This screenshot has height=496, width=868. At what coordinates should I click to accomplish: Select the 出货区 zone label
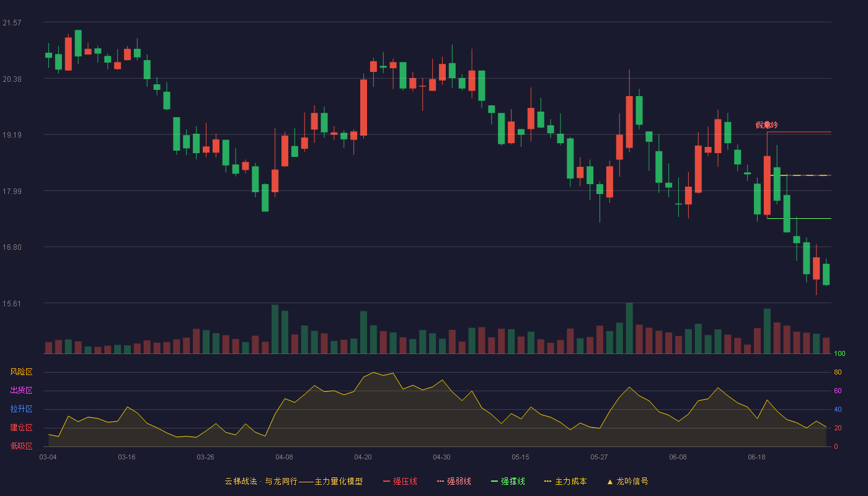point(21,391)
